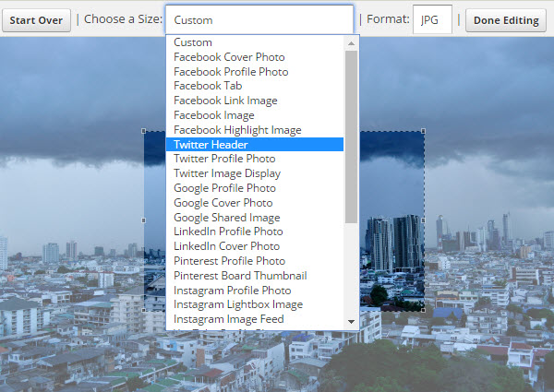
Task: Click the dropdown list scroll-down arrow
Action: click(x=351, y=321)
